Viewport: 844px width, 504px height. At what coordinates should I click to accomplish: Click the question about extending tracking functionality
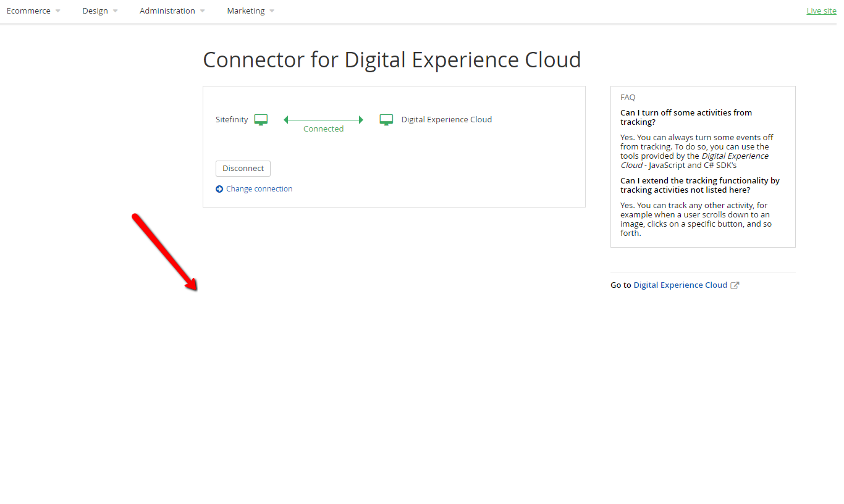pos(700,185)
